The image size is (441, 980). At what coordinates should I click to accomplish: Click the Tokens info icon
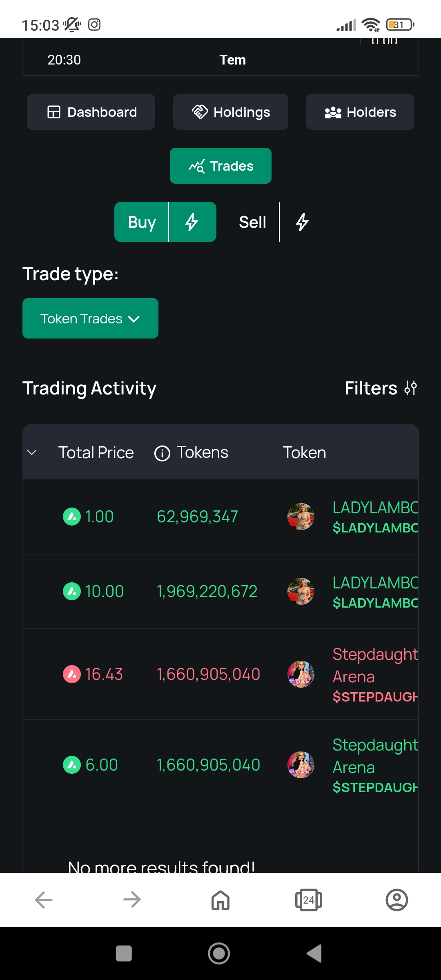coord(162,453)
